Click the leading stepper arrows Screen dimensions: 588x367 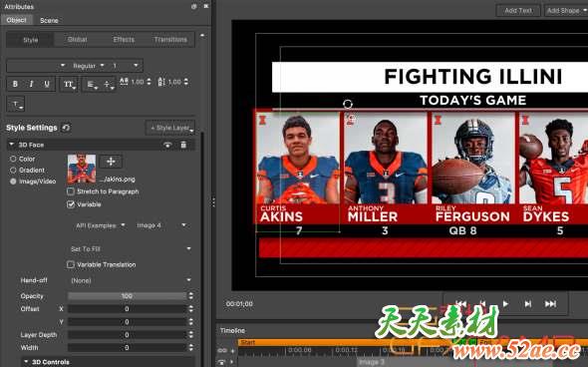pyautogui.click(x=186, y=82)
